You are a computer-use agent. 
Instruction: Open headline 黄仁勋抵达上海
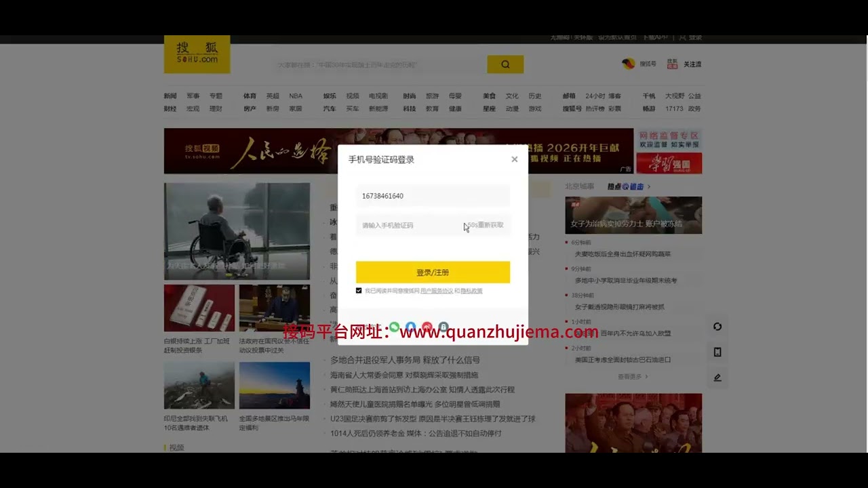coord(422,390)
